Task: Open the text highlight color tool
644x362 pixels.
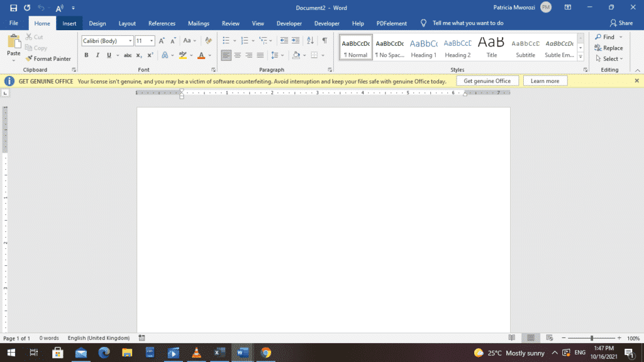Action: tap(184, 55)
